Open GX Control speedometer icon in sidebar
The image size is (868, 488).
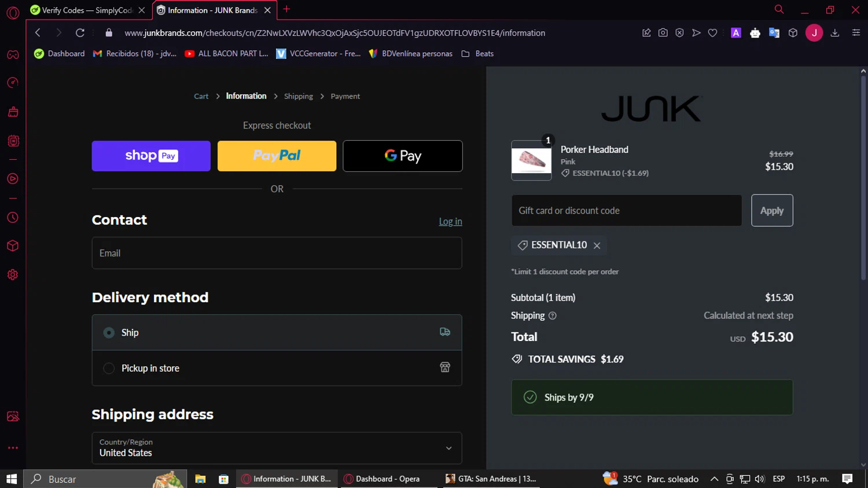pyautogui.click(x=13, y=83)
